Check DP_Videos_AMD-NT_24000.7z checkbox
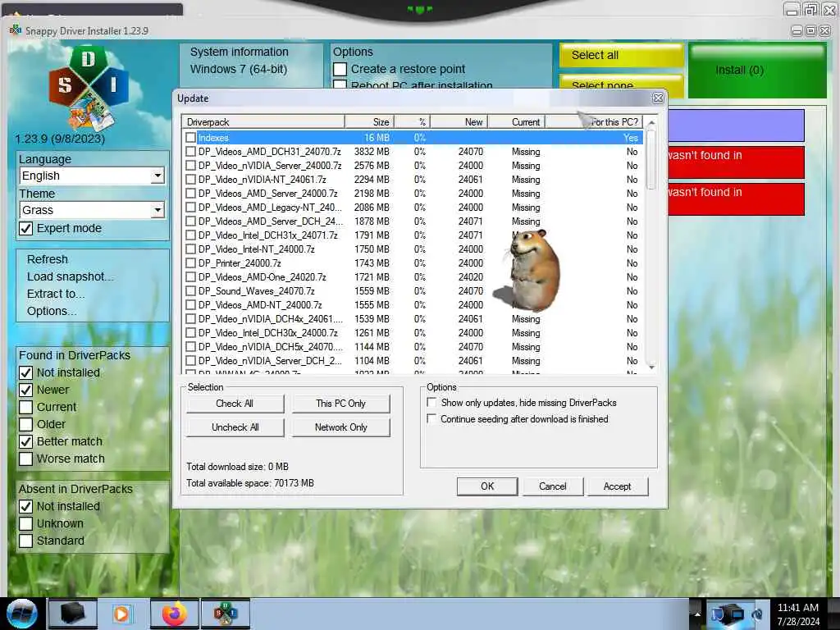Screen dimensions: 840x630 click(x=190, y=305)
